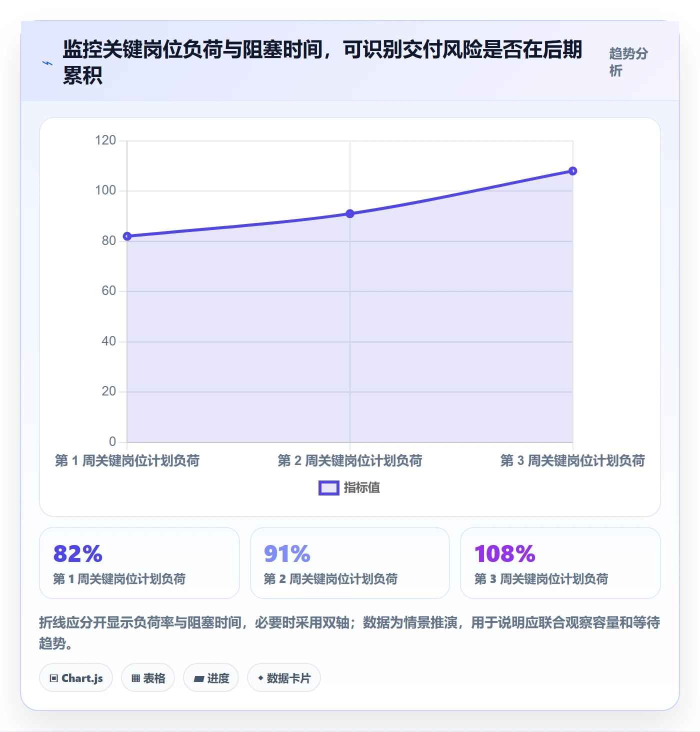Click the x-axis label 第 3 周关键岗位计划负荷
The width and height of the screenshot is (700, 732).
[x=573, y=460]
